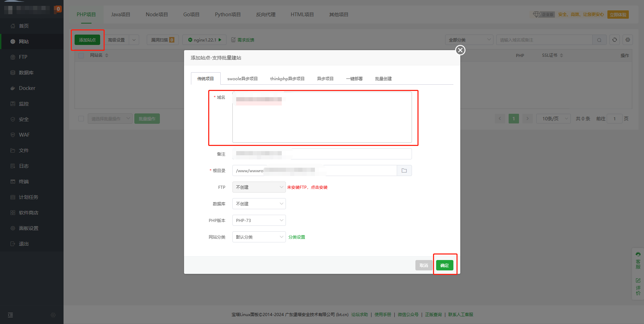Viewport: 644px width, 324px height.
Task: Open Docker in the sidebar
Action: click(x=27, y=88)
